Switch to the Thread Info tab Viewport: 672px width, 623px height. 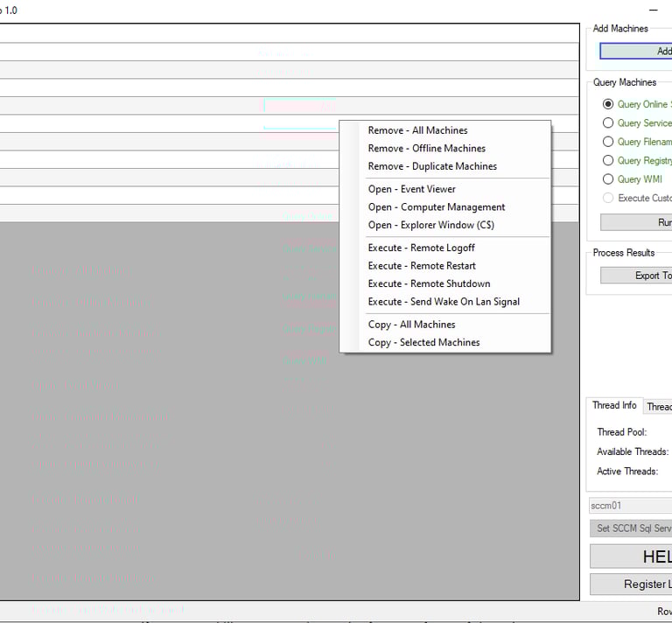614,405
